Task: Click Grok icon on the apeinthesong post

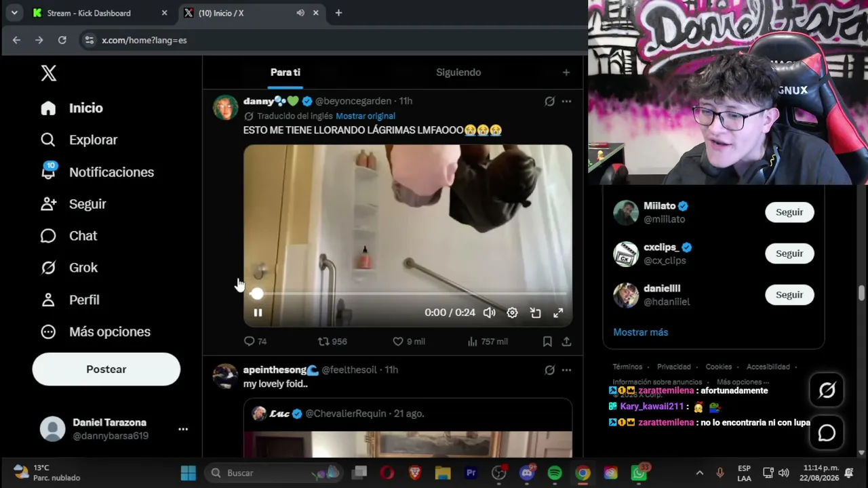Action: 550,370
